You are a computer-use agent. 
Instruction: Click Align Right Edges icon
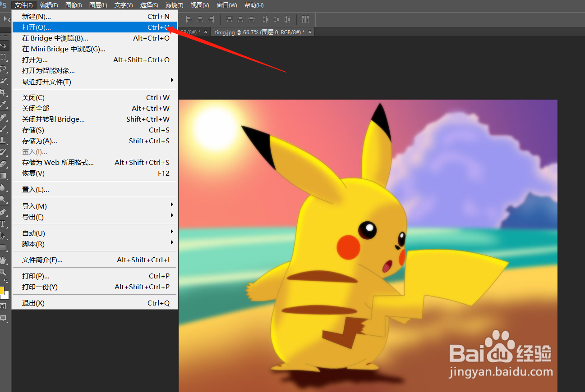[211, 19]
